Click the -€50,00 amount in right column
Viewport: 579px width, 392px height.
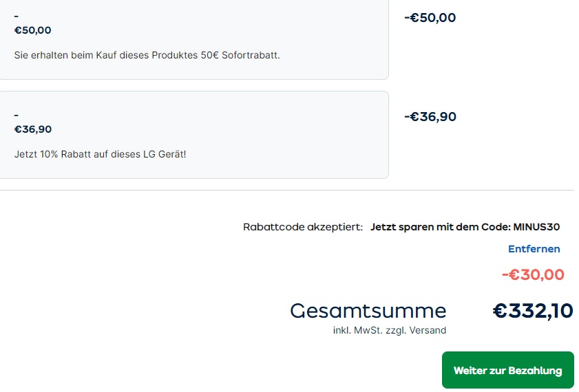tap(430, 18)
